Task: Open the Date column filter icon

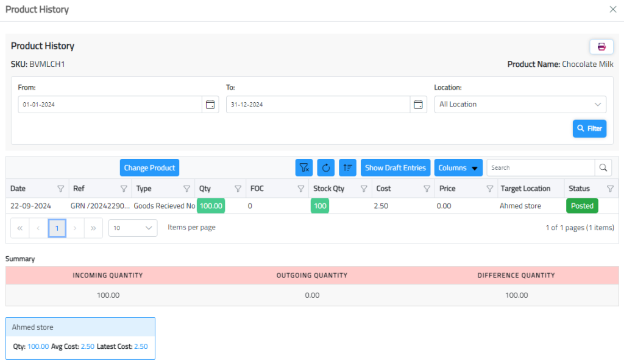Action: pos(60,189)
